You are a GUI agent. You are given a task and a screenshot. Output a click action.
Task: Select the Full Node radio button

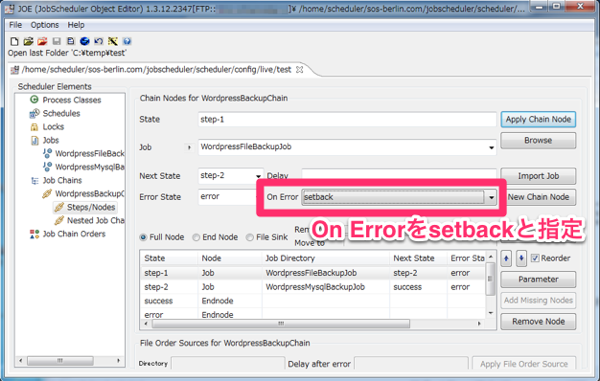pos(143,238)
